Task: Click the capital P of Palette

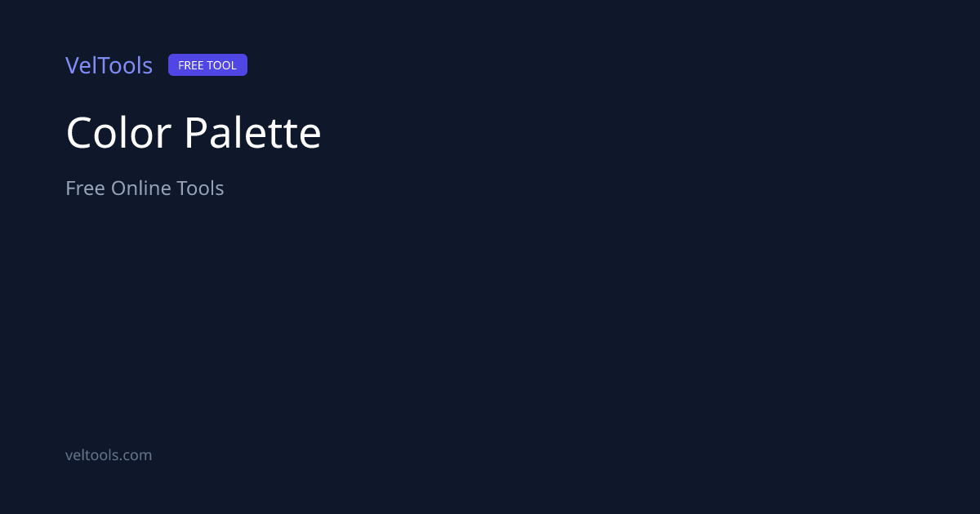Action: coord(195,133)
